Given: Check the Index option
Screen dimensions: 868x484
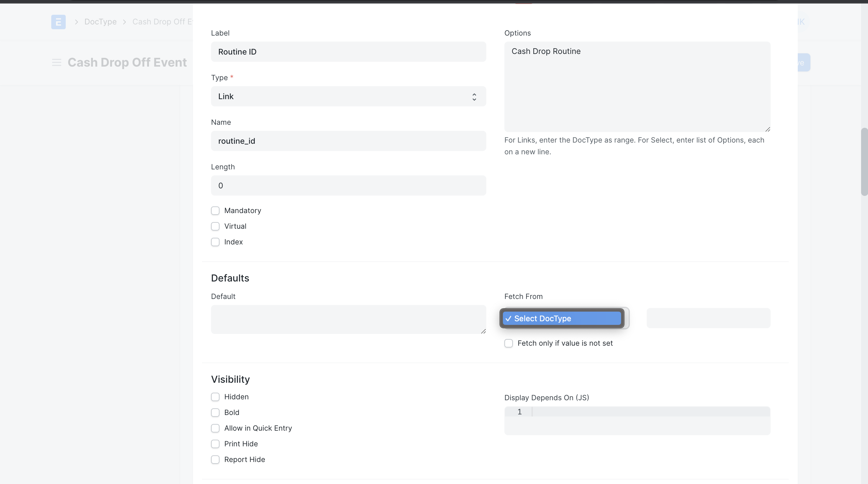Looking at the screenshot, I should click(x=215, y=242).
